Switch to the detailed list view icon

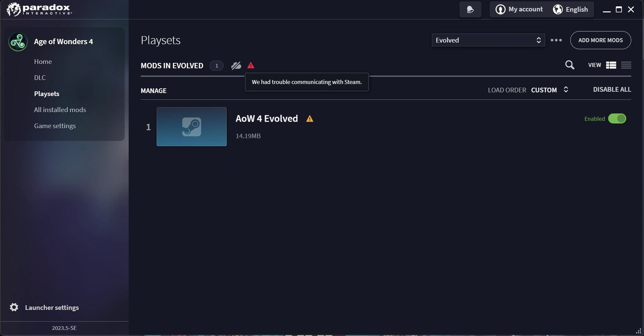(611, 65)
